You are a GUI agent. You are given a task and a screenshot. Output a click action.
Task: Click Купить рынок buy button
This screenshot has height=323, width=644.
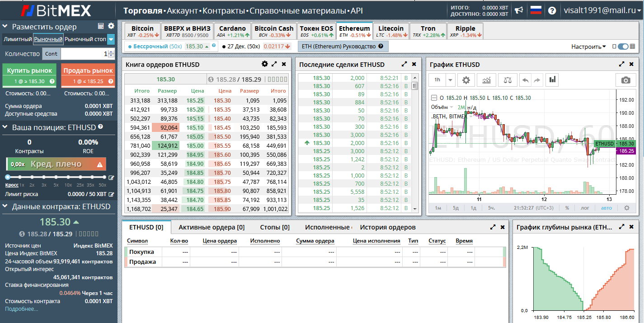pos(29,75)
